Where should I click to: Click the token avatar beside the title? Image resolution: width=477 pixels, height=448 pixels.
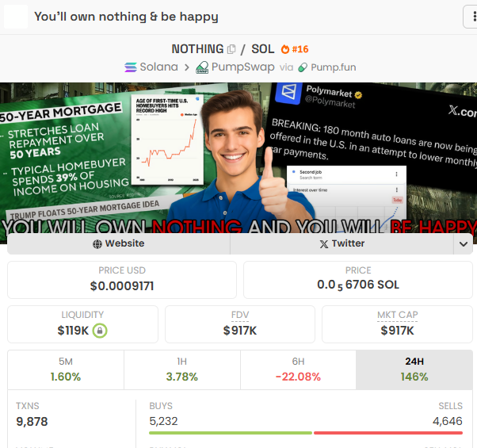click(x=16, y=17)
